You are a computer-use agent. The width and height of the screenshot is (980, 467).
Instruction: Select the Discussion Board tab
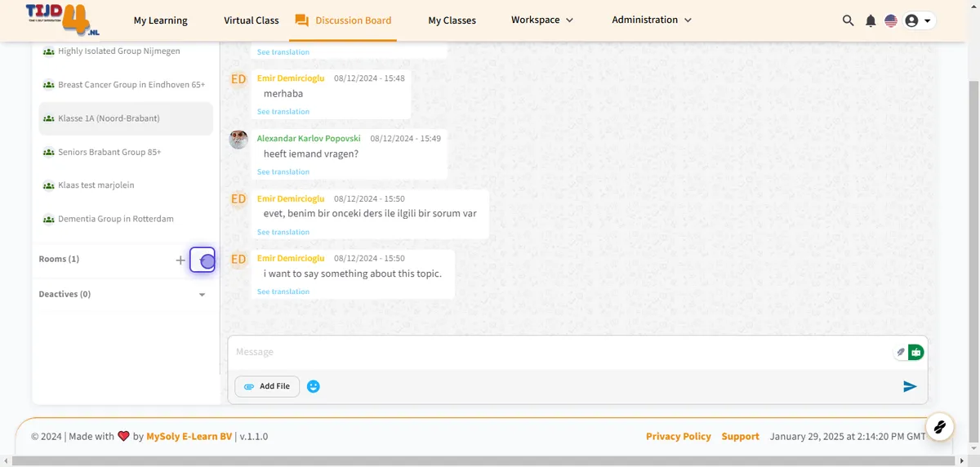click(x=343, y=20)
